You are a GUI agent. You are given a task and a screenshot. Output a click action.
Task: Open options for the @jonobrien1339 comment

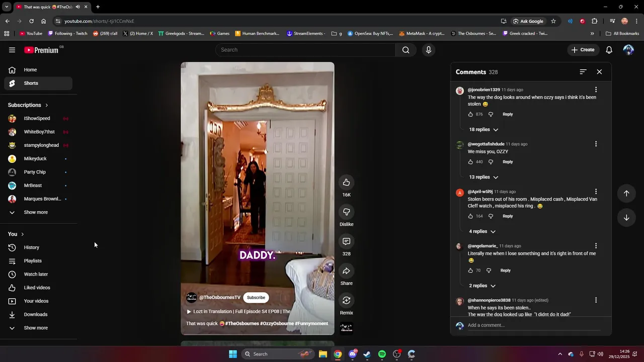point(596,90)
